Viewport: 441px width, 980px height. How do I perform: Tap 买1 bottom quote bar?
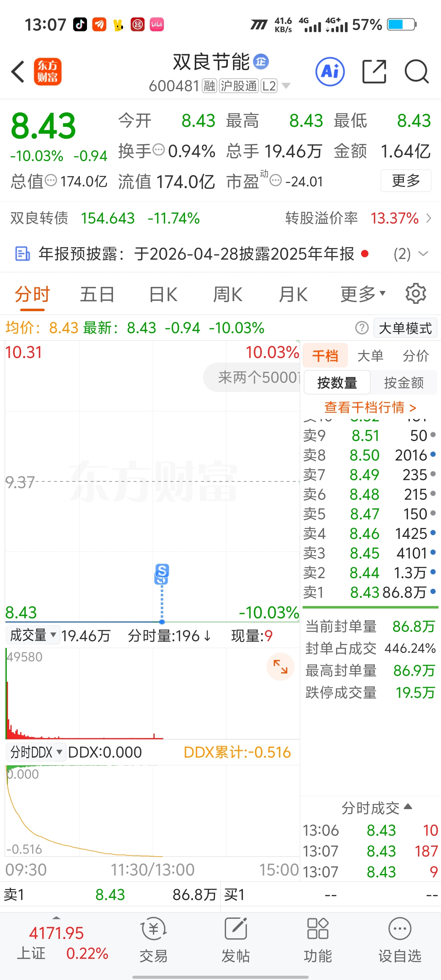331,894
